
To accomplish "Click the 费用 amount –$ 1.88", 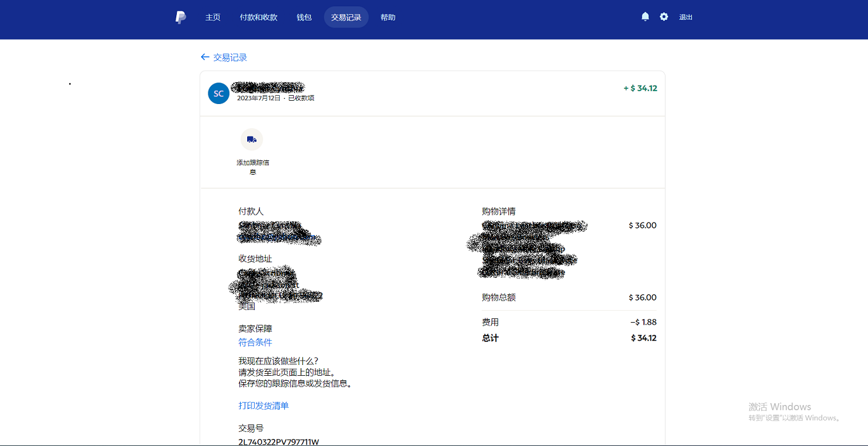I will [x=643, y=322].
